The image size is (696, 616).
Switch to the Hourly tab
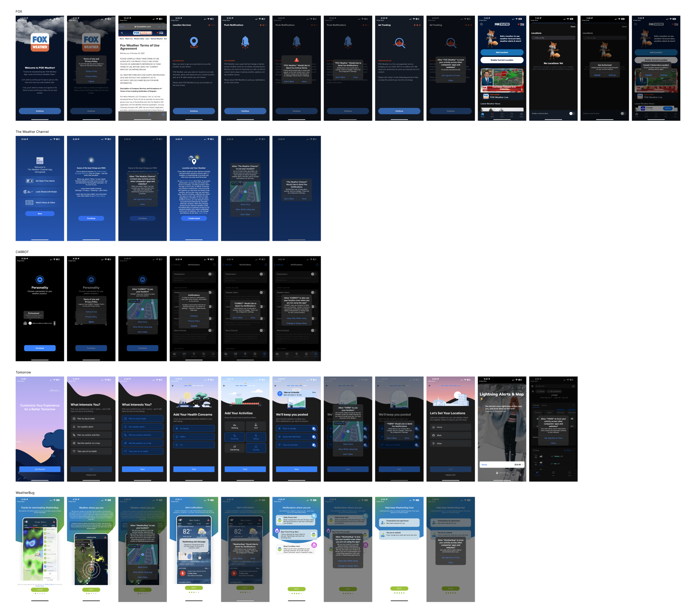pyautogui.click(x=545, y=406)
